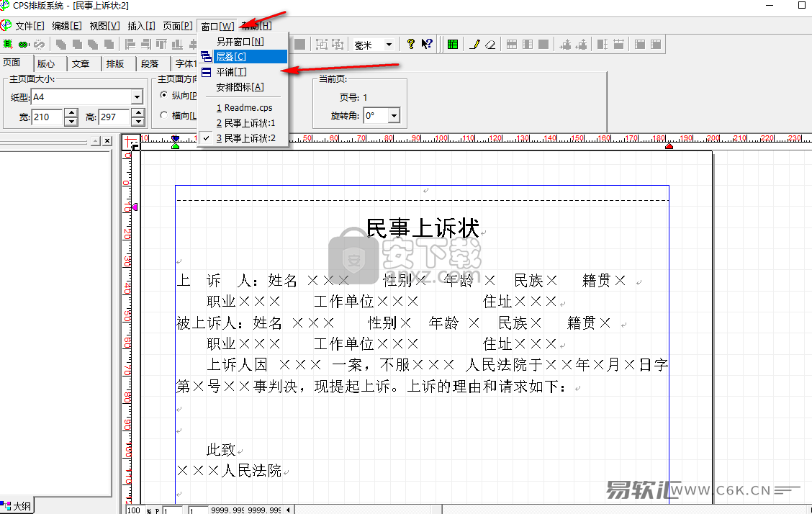Image resolution: width=812 pixels, height=514 pixels.
Task: Click the greyed unlink chain icon
Action: point(39,44)
